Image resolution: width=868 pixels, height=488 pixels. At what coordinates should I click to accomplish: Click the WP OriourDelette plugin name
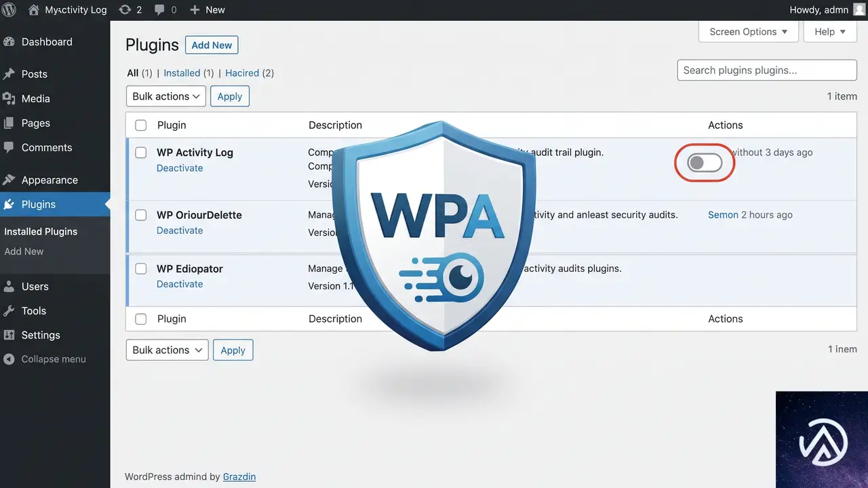pos(199,215)
